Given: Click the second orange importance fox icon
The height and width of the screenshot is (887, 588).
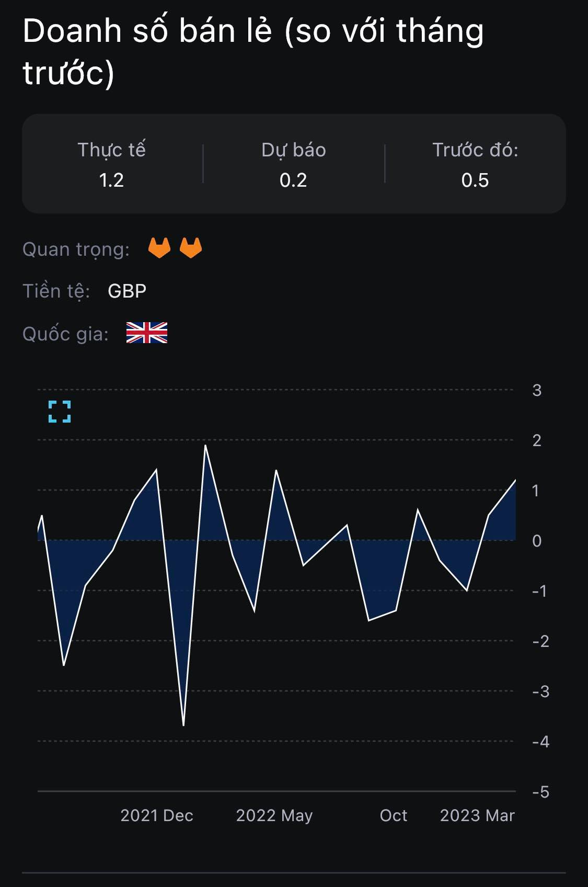Looking at the screenshot, I should point(191,248).
